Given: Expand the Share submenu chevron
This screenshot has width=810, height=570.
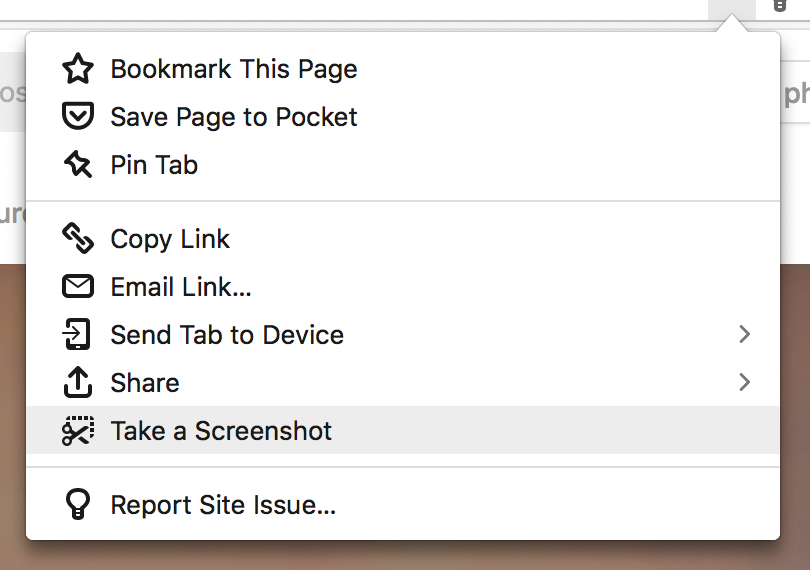Looking at the screenshot, I should click(744, 382).
